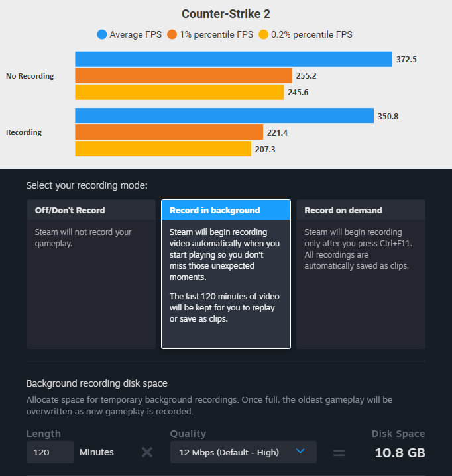This screenshot has height=476, width=452.
Task: Select the Off/Don't Record mode
Action: point(91,274)
